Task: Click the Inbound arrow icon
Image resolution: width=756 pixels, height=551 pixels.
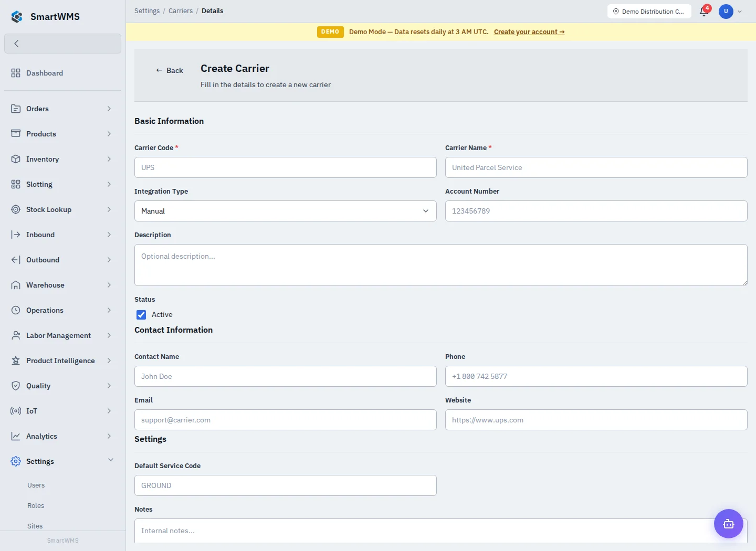Action: (16, 235)
